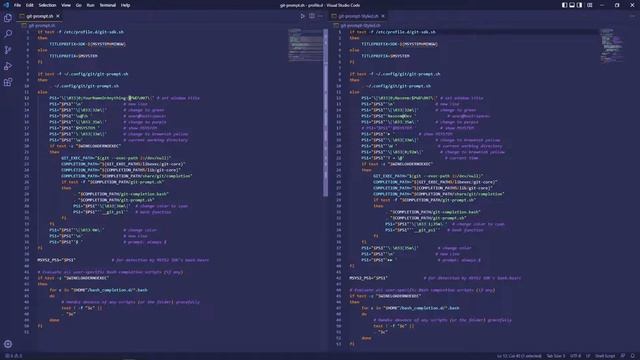Viewport: 640px width, 360px height.
Task: Click UTF-8 encoding in status bar
Action: click(x=576, y=356)
